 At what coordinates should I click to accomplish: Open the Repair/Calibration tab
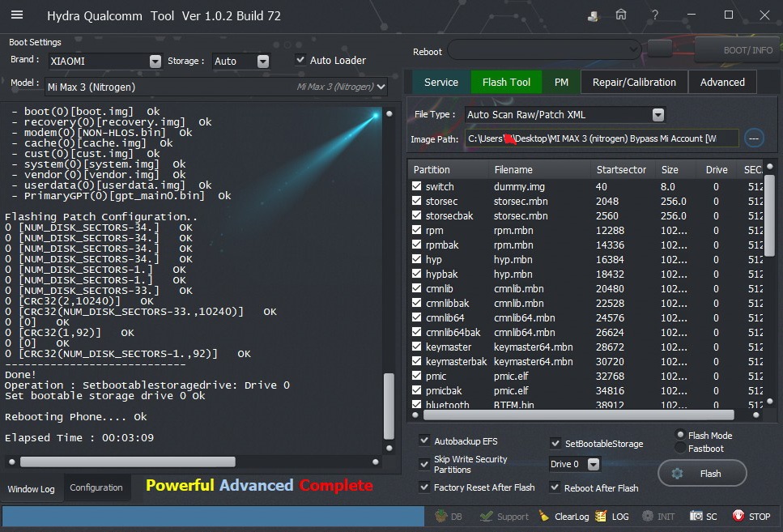[x=634, y=82]
